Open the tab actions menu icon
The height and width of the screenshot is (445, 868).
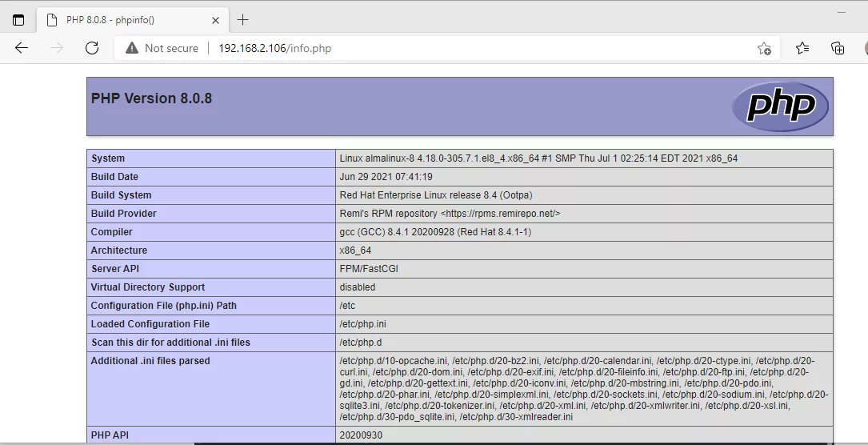pos(18,20)
